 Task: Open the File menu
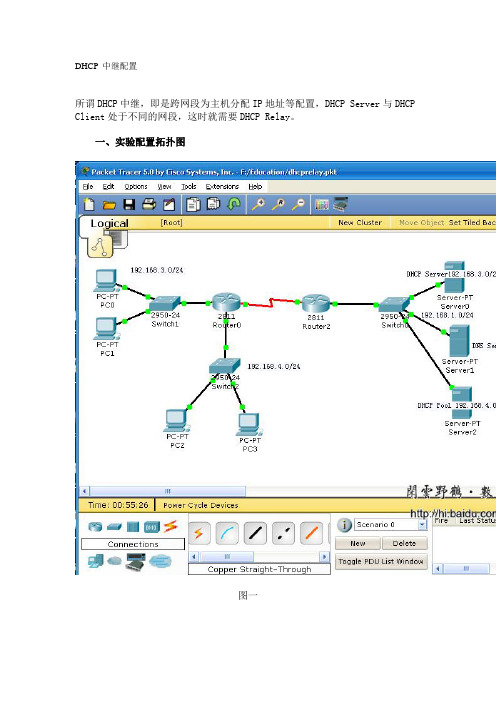click(x=88, y=186)
